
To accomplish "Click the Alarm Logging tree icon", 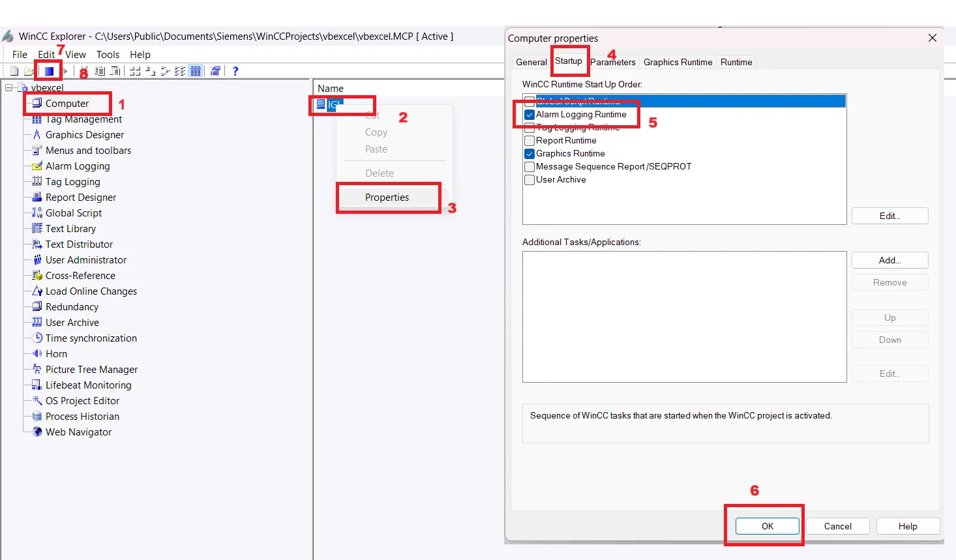I will 37,166.
